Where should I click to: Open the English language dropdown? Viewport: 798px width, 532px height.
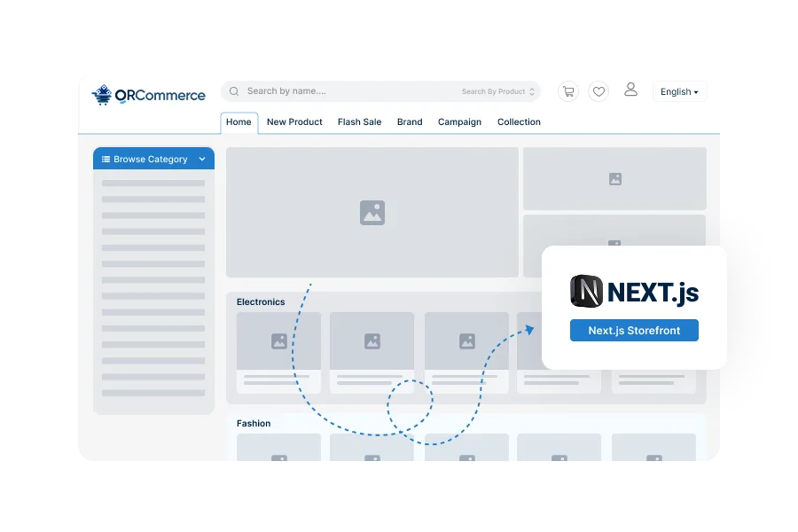679,91
